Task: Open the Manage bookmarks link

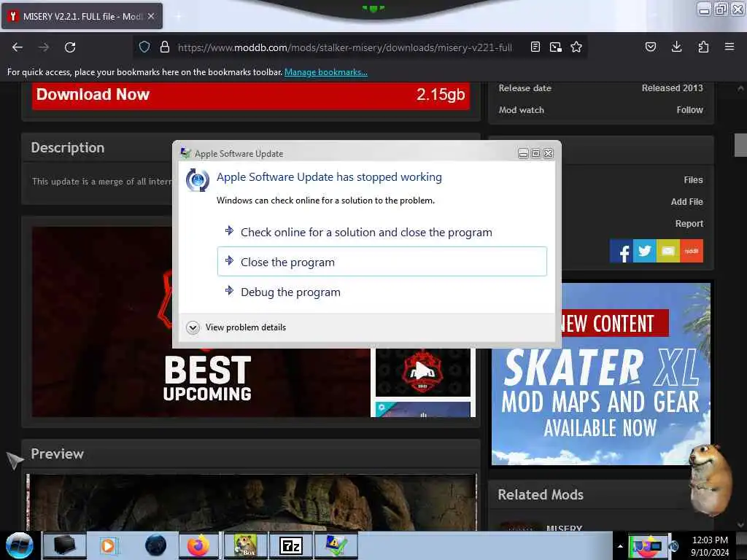Action: (x=326, y=72)
